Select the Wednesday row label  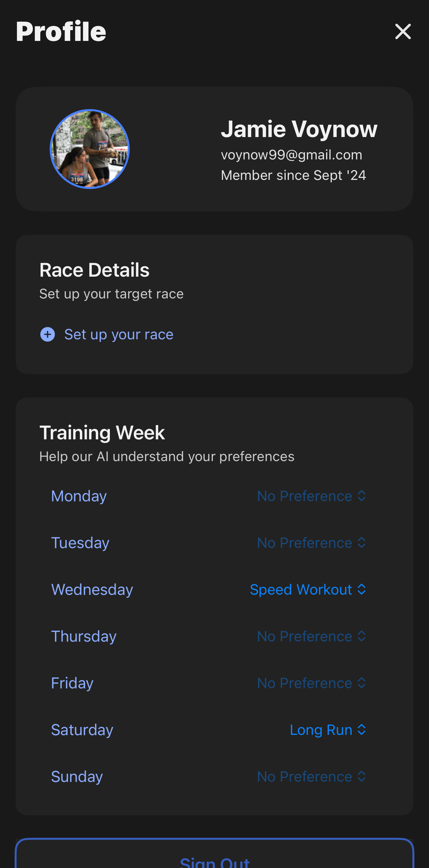[92, 590]
